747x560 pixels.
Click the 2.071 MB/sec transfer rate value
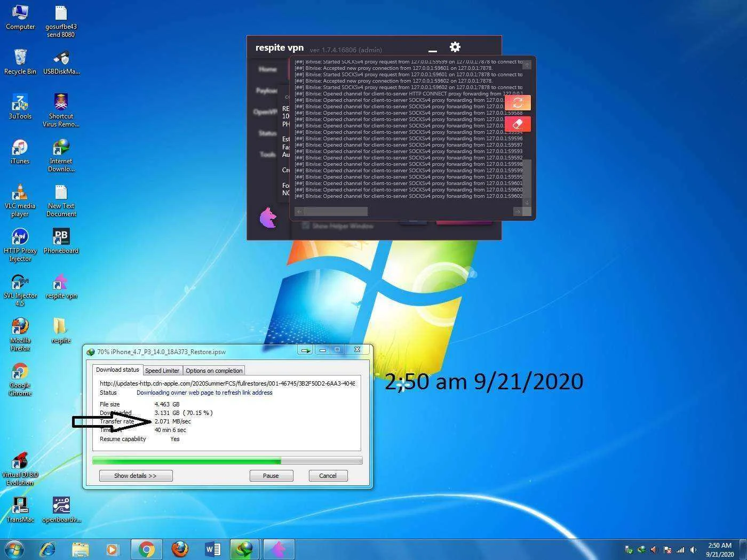172,421
